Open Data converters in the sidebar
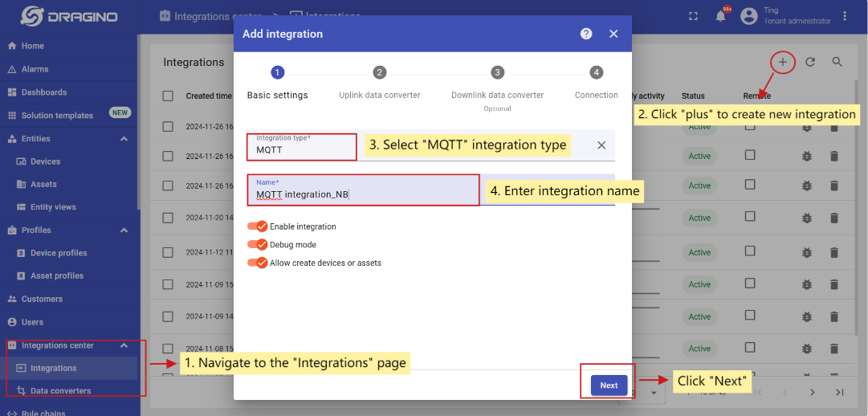This screenshot has width=868, height=416. tap(69, 391)
